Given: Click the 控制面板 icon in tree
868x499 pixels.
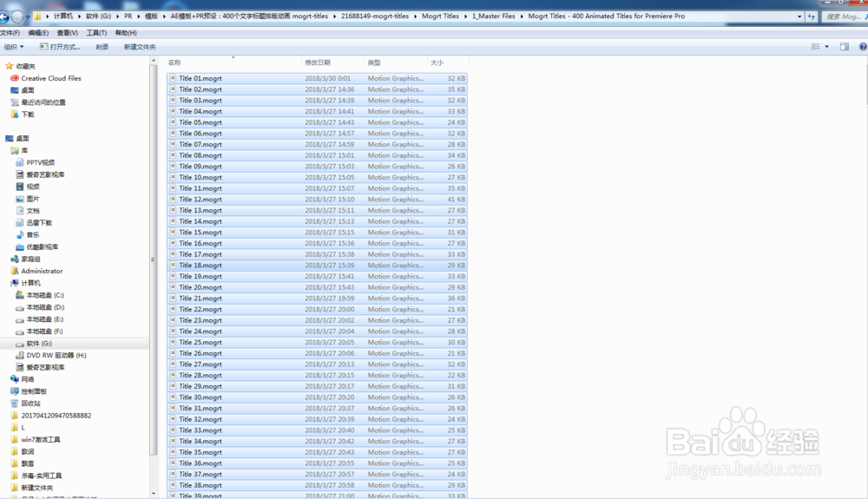Looking at the screenshot, I should coord(15,391).
